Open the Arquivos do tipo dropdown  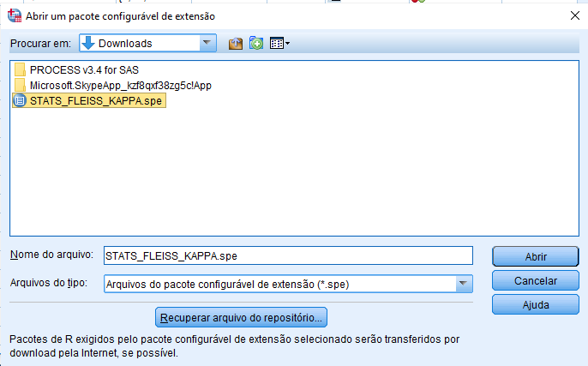pos(463,284)
